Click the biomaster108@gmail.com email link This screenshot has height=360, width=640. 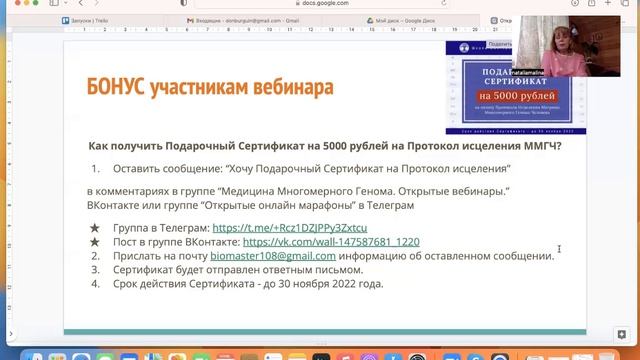(x=273, y=256)
